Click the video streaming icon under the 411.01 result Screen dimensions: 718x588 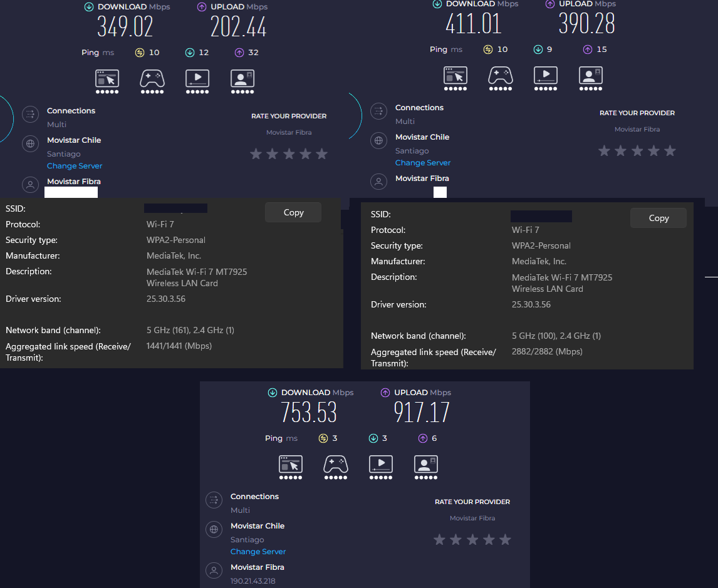(545, 75)
